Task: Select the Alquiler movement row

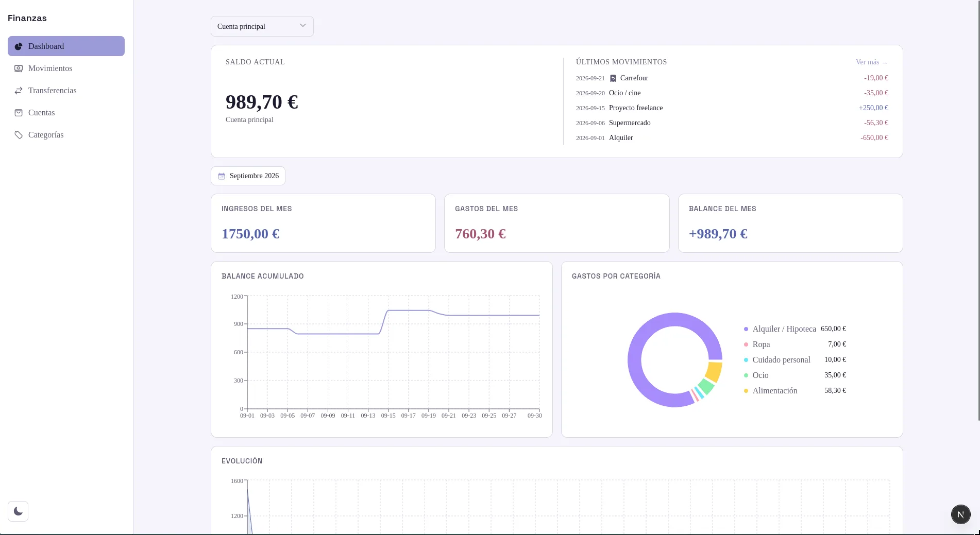Action: [x=732, y=138]
